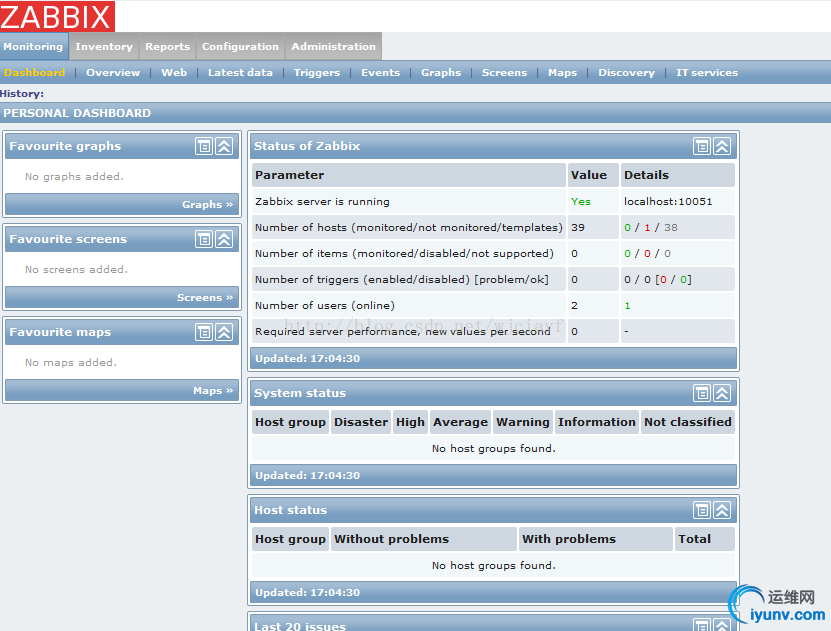Follow the Graphs » link

pos(207,205)
